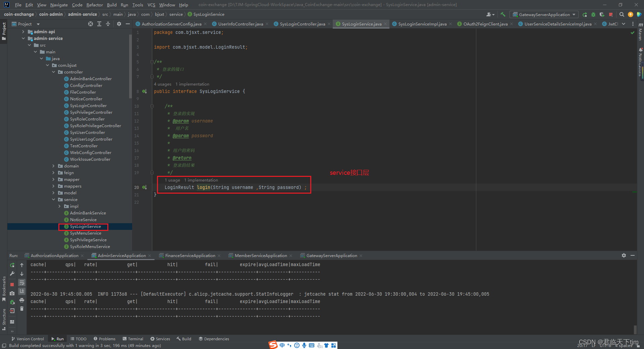
Task: Expand the admin-api module folder
Action: click(x=23, y=32)
